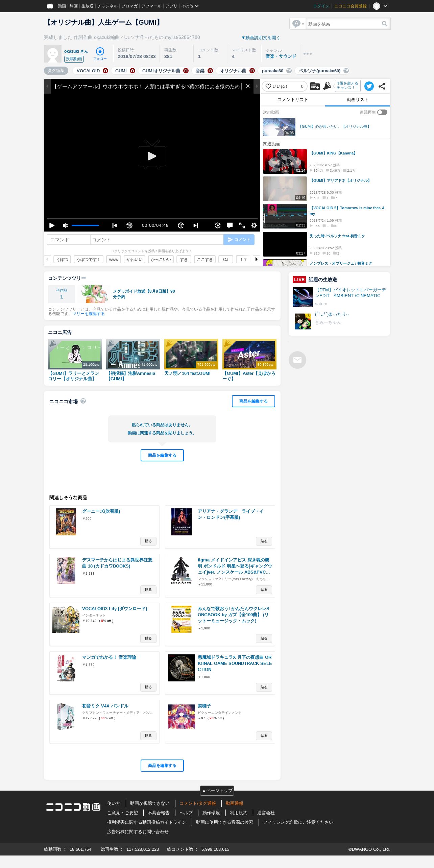Click 貼る for 初音ミク V4X バンドル

point(148,736)
